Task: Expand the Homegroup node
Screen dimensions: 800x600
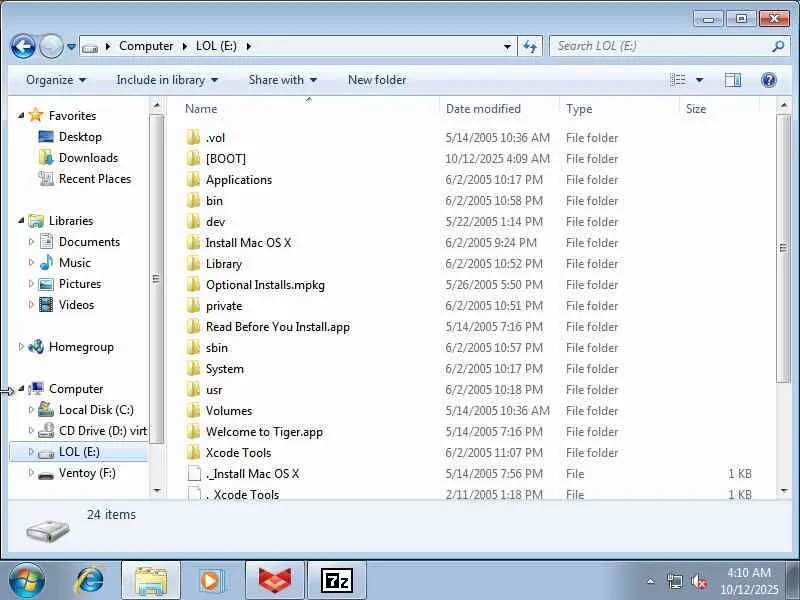Action: tap(21, 347)
